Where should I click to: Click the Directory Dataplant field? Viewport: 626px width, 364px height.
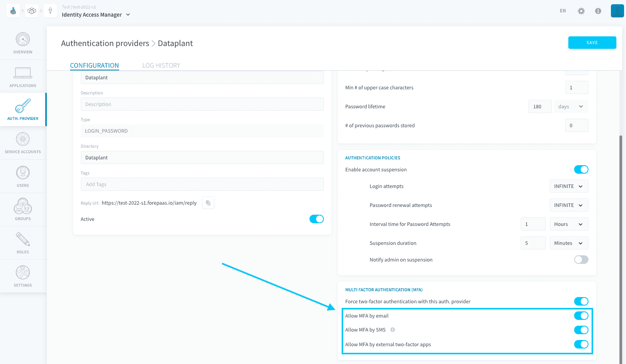(x=202, y=157)
